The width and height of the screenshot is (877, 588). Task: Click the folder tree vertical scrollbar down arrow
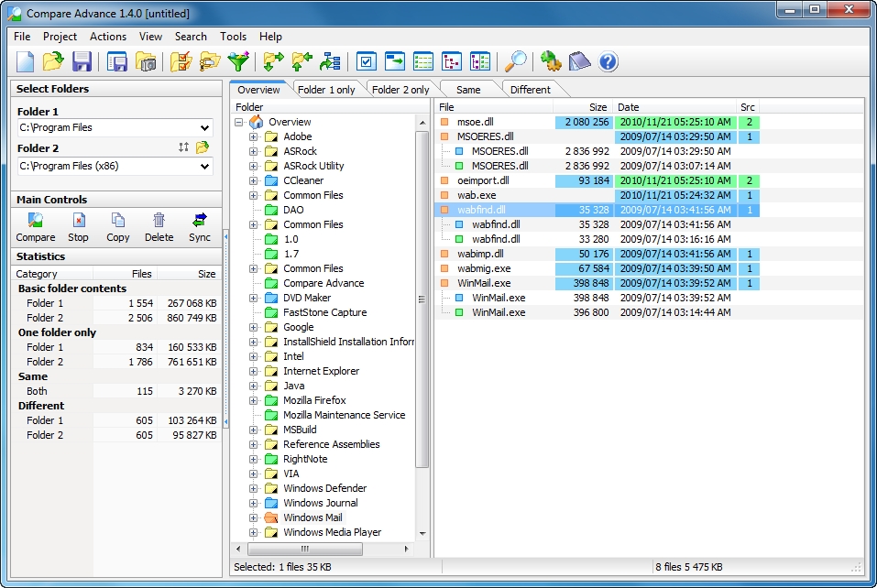point(422,533)
